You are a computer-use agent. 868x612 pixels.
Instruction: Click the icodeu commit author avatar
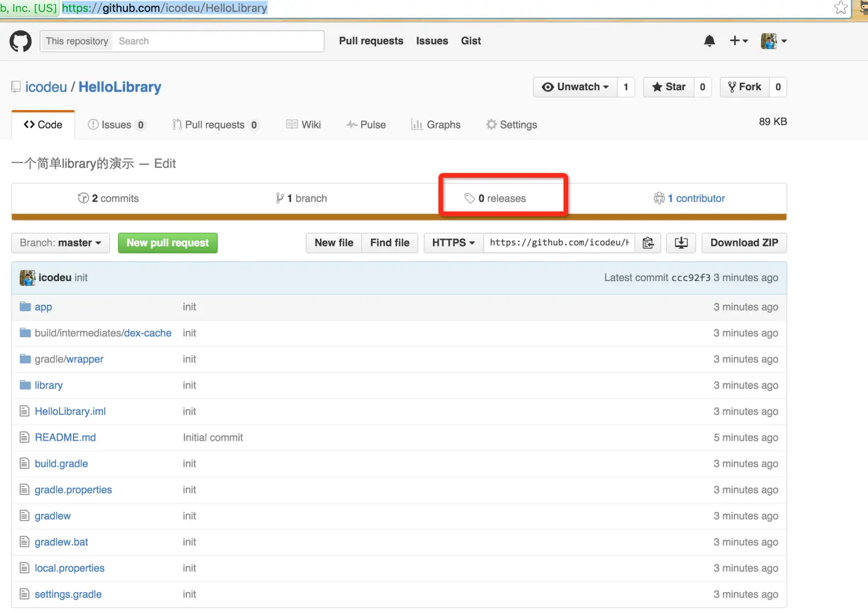(x=27, y=278)
